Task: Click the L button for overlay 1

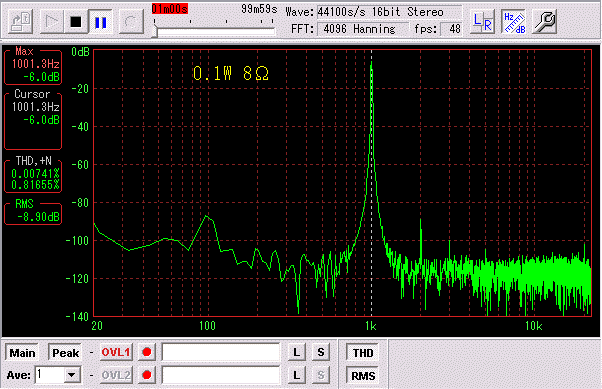Action: 296,352
